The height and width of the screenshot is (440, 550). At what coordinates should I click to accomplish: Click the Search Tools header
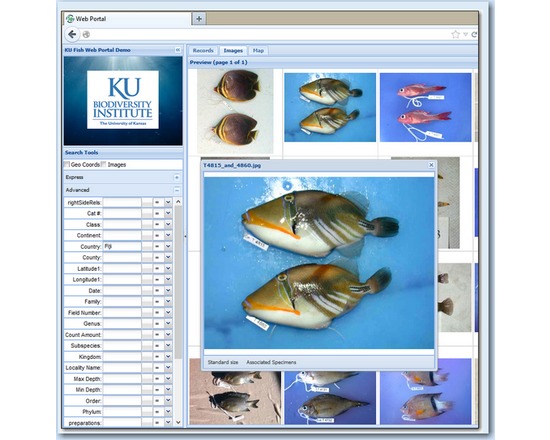(x=81, y=152)
